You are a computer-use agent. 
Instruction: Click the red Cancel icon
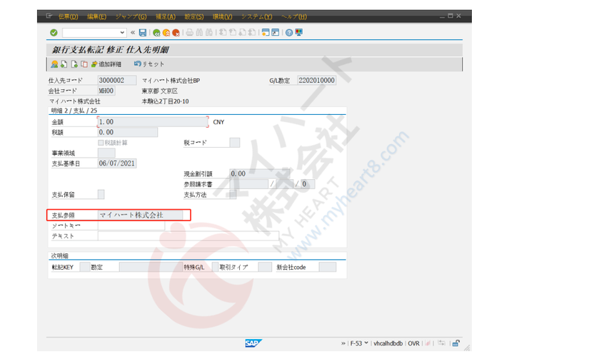coord(176,33)
